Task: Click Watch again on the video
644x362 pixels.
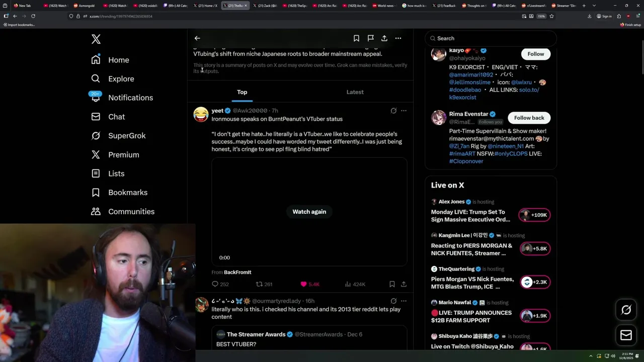Action: click(x=309, y=212)
